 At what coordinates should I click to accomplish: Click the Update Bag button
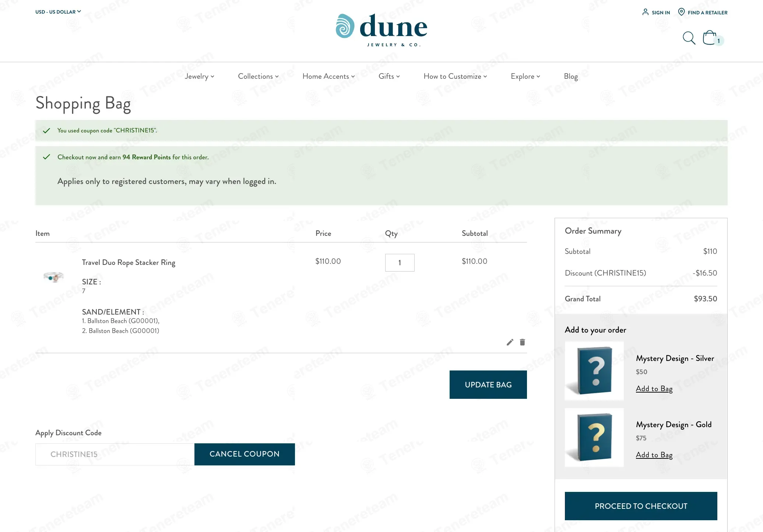pos(488,384)
